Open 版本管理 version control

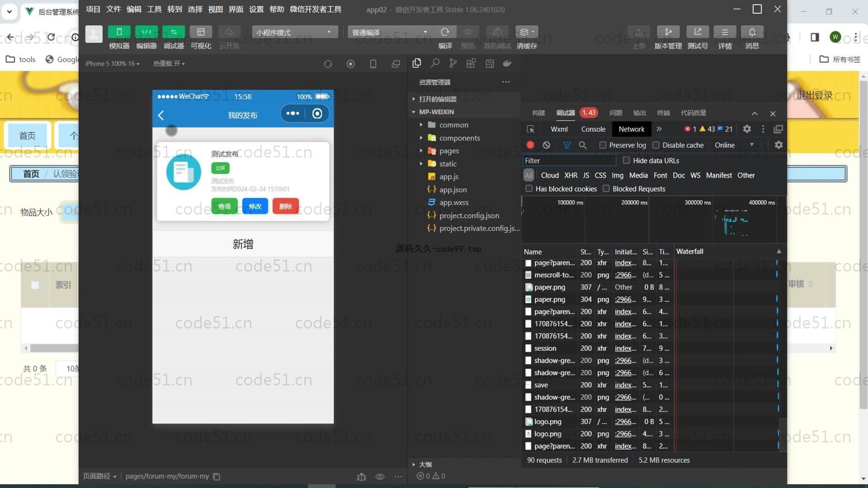click(668, 32)
